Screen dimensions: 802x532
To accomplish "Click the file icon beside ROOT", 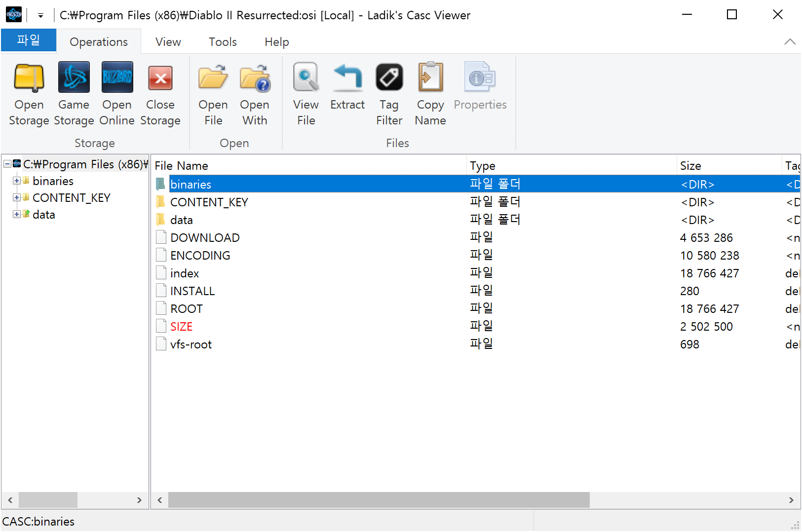I will coord(161,308).
